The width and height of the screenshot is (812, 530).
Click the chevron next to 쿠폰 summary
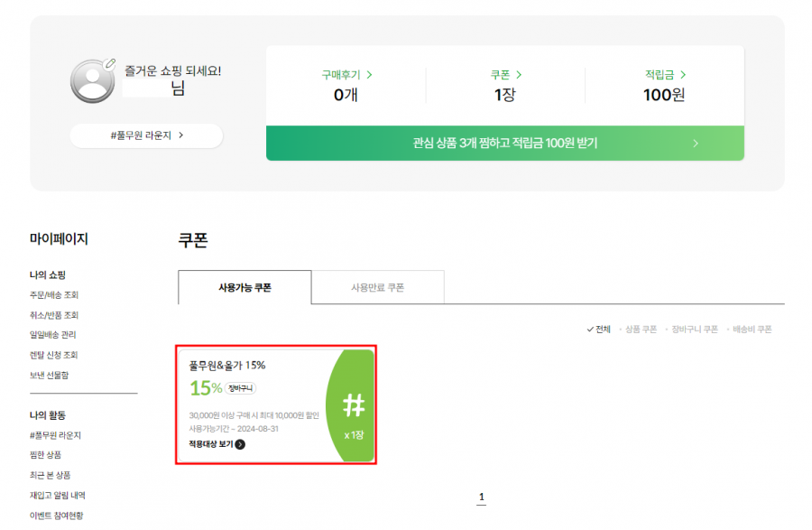click(519, 75)
